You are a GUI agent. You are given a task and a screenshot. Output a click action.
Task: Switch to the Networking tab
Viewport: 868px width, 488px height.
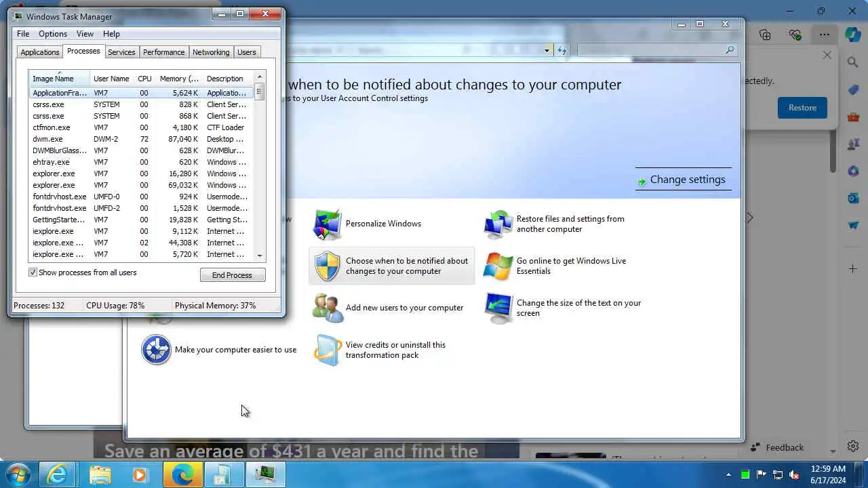coord(211,52)
